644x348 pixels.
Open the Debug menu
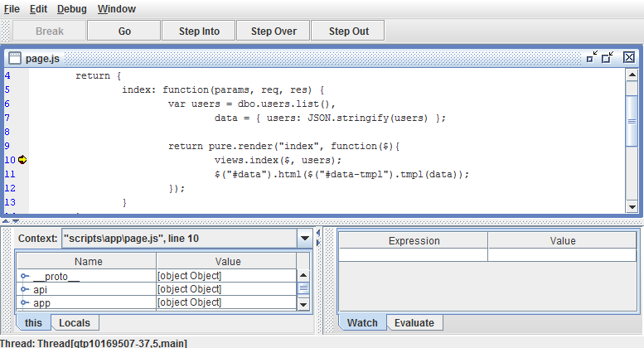[x=72, y=9]
